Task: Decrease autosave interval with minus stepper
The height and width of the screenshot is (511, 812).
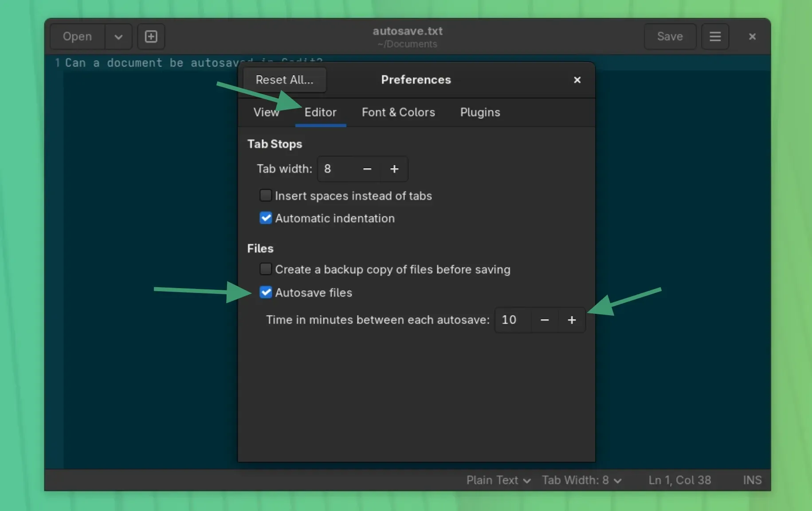Action: pos(544,320)
